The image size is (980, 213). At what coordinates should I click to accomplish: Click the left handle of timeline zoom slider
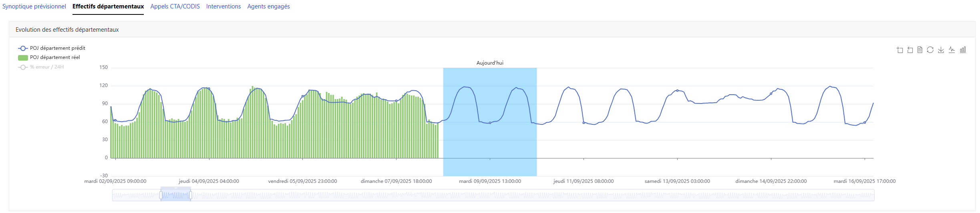coord(161,195)
